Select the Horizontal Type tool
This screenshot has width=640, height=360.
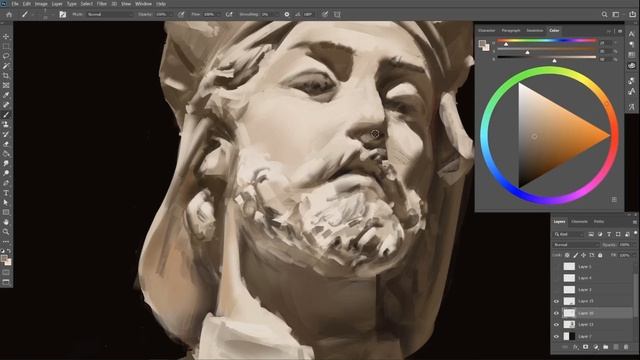click(6, 193)
